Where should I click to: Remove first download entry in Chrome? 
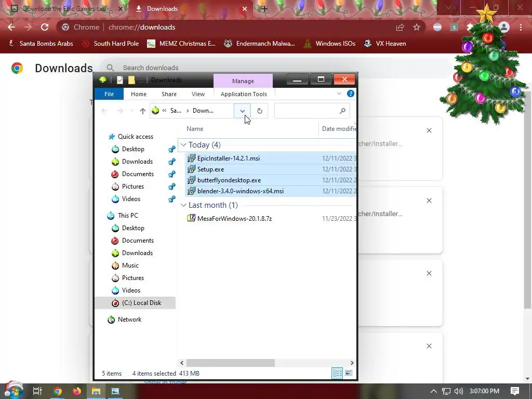[x=429, y=130]
